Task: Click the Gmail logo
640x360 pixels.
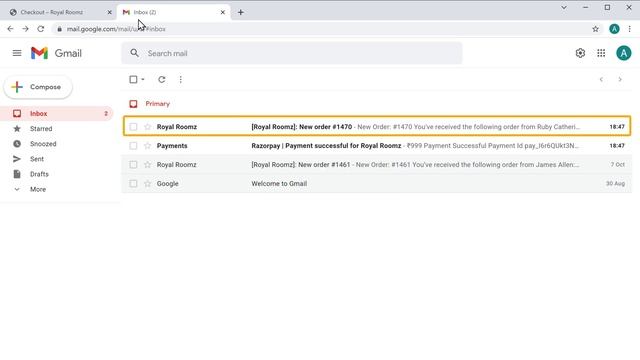Action: (56, 53)
